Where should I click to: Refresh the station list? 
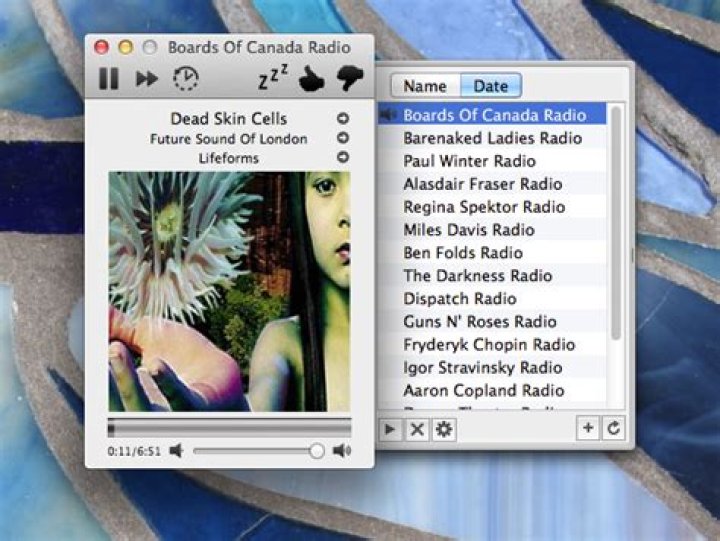[x=613, y=428]
